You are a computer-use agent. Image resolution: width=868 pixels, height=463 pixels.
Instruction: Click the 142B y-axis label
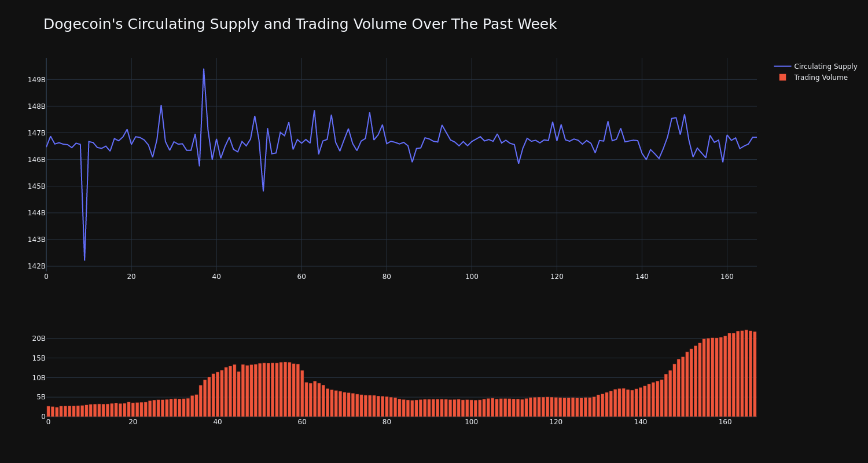(x=36, y=266)
